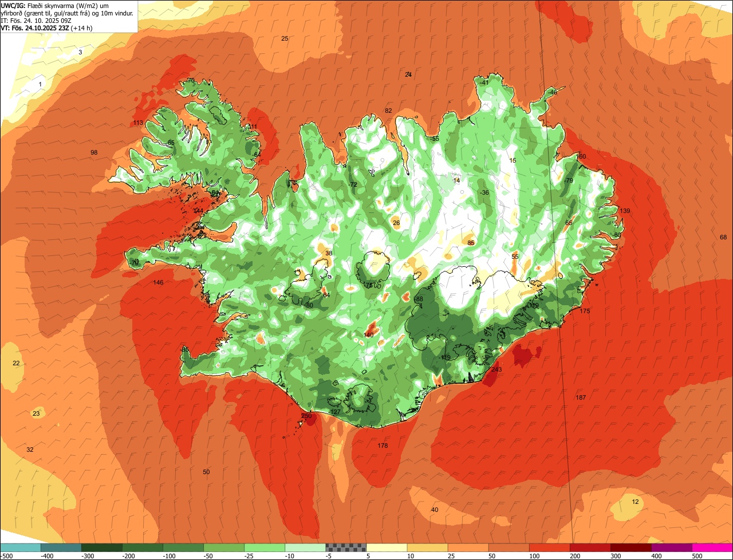Click the map value 243 off the southeast coast
This screenshot has height=560, width=733.
pos(496,369)
